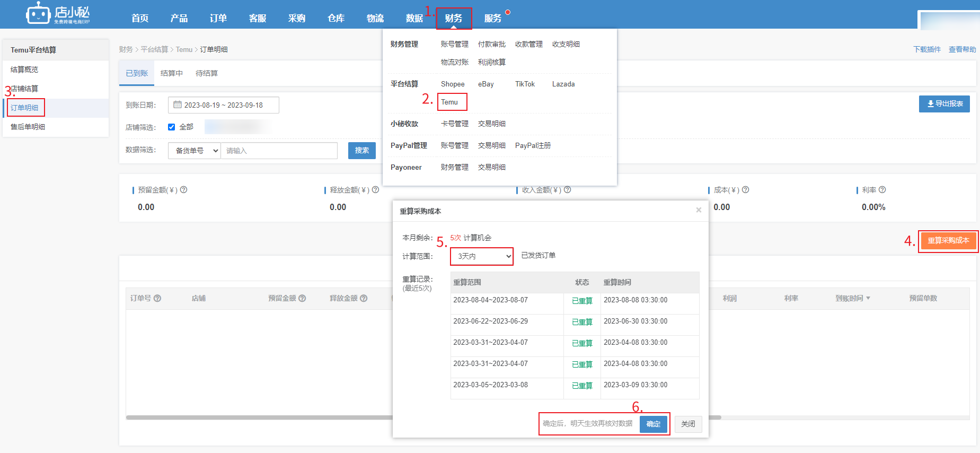
Task: Choose TikTok under 平台结算 menu
Action: [525, 84]
